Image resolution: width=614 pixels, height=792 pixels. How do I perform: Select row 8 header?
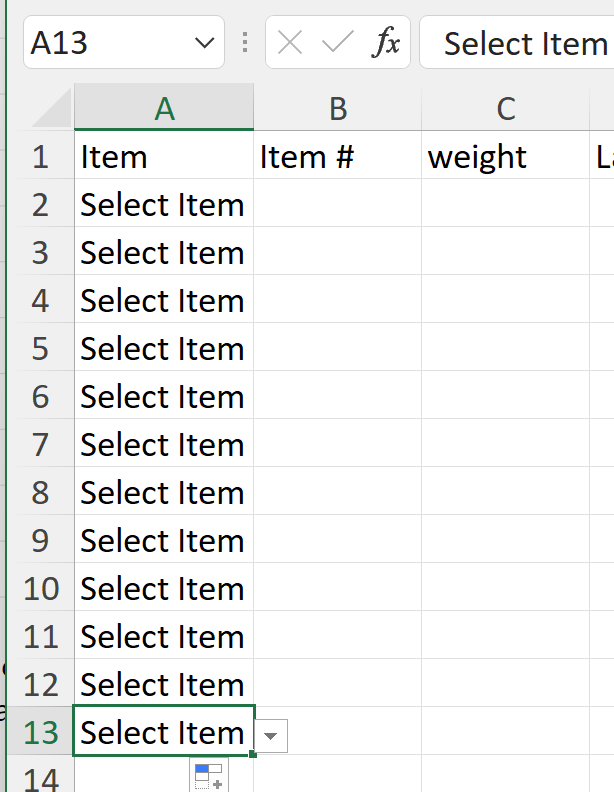(40, 493)
